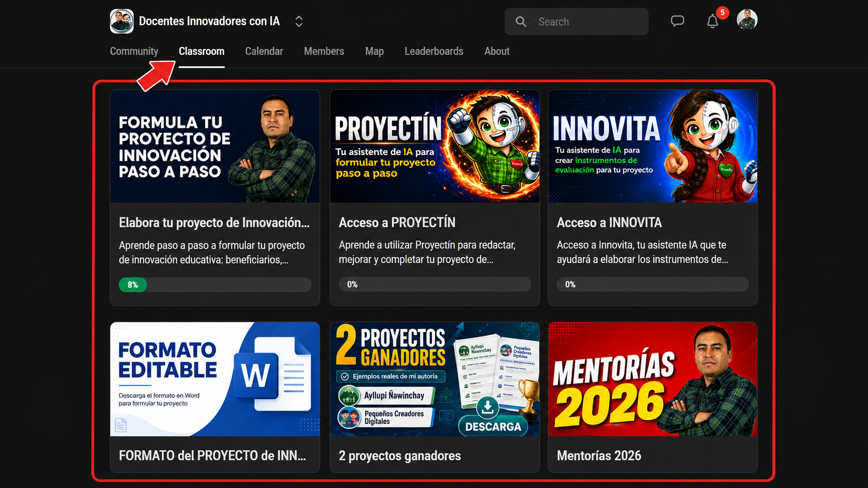868x488 pixels.
Task: Open the Members tab
Action: [324, 51]
